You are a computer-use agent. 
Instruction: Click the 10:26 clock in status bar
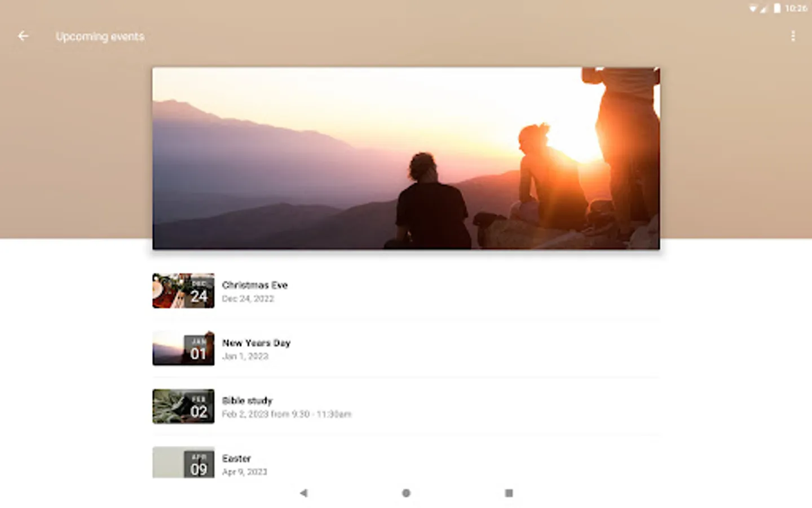pyautogui.click(x=796, y=8)
